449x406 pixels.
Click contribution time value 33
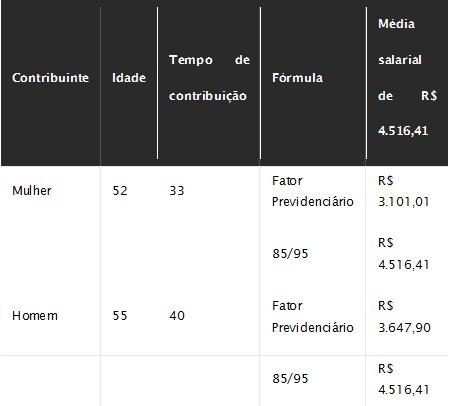pyautogui.click(x=177, y=191)
